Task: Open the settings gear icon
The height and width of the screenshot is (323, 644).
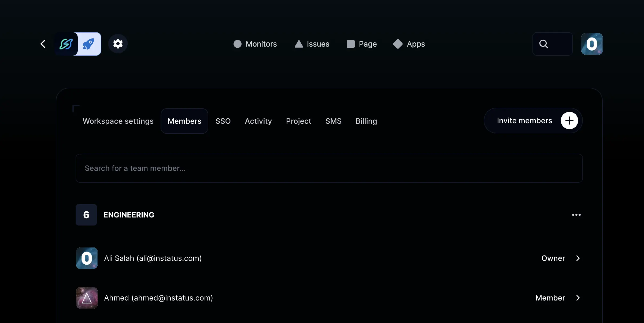Action: (118, 44)
